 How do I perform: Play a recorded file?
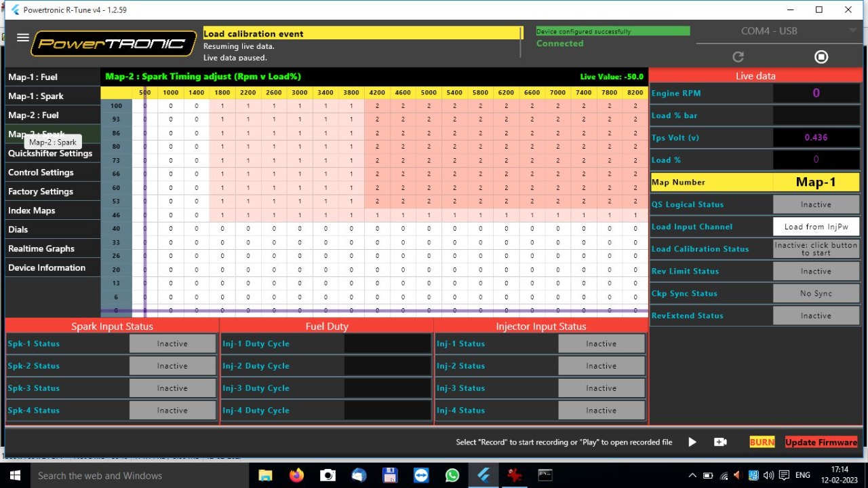692,442
